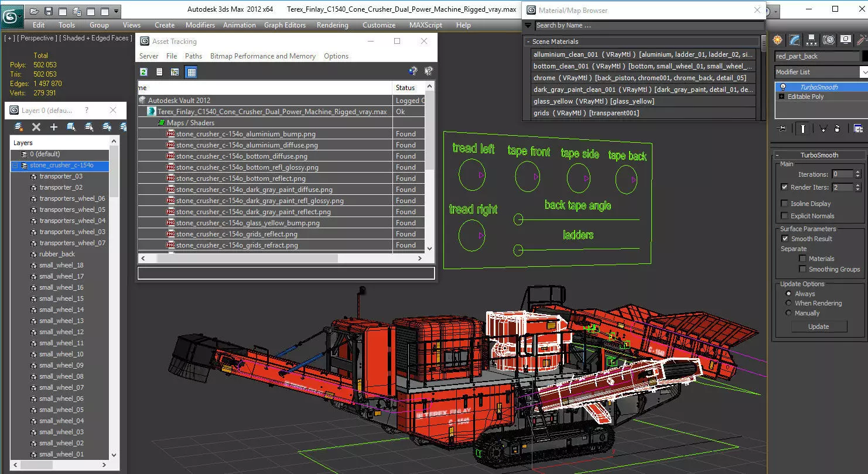The image size is (868, 474).
Task: Click Delete layer X icon in Layers toolbar
Action: click(36, 127)
